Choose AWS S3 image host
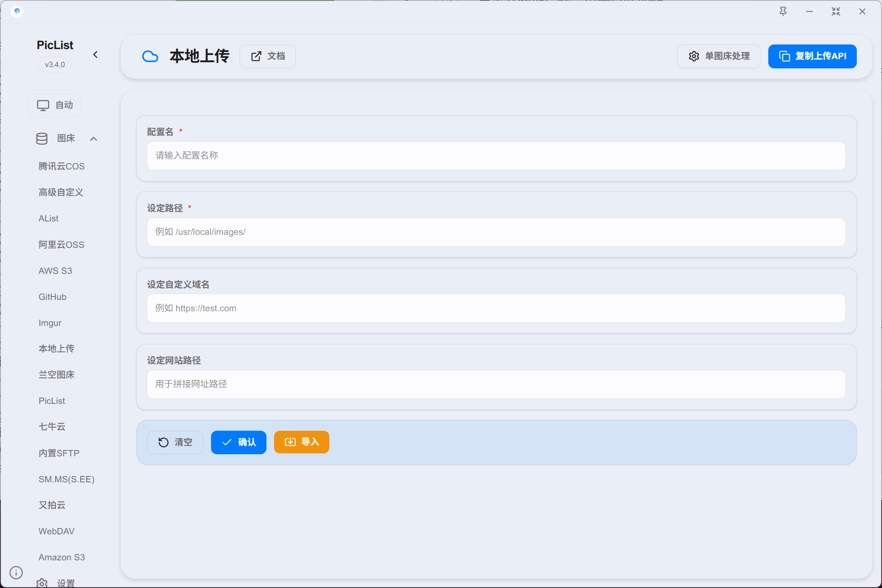The height and width of the screenshot is (588, 882). coord(55,271)
